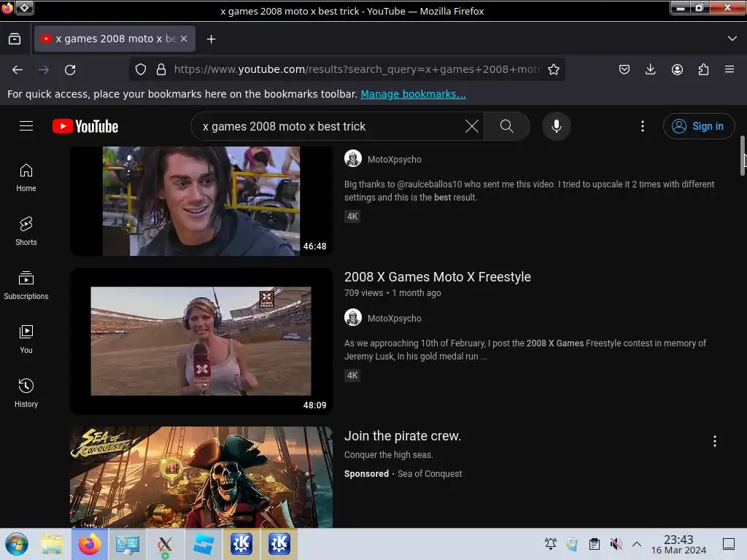Expand the list all tabs chevron

(x=732, y=39)
